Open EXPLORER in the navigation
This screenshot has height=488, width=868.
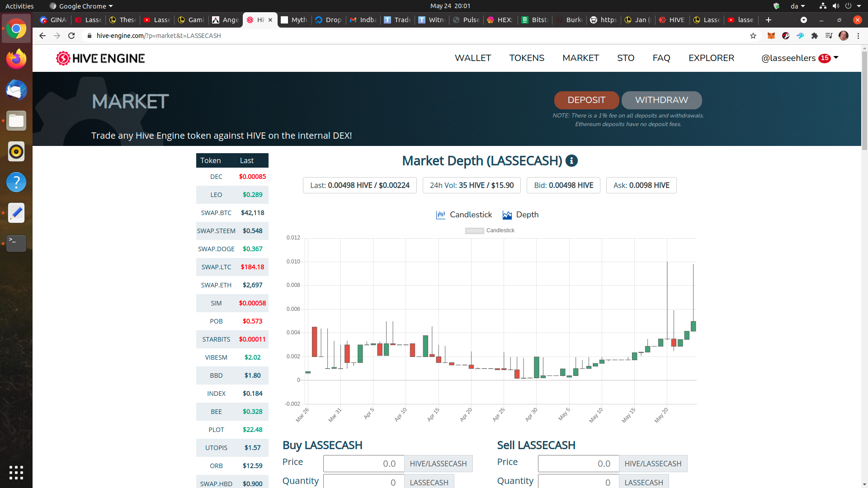pyautogui.click(x=711, y=58)
